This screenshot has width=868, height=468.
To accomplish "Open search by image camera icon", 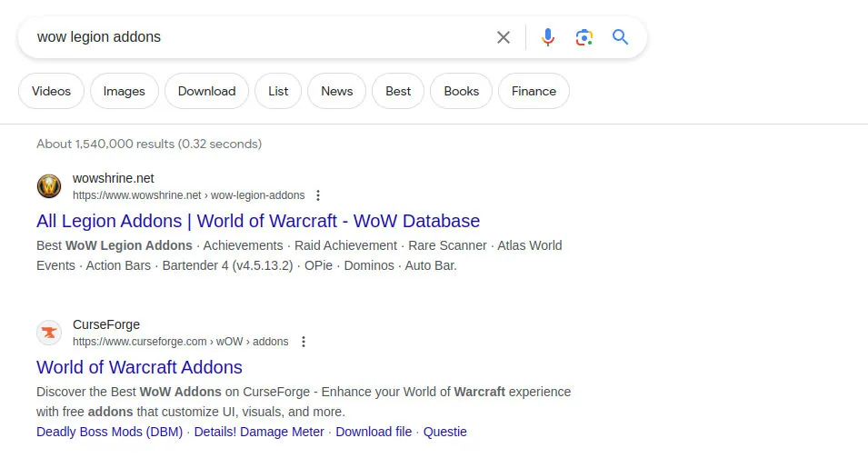I will coord(584,37).
